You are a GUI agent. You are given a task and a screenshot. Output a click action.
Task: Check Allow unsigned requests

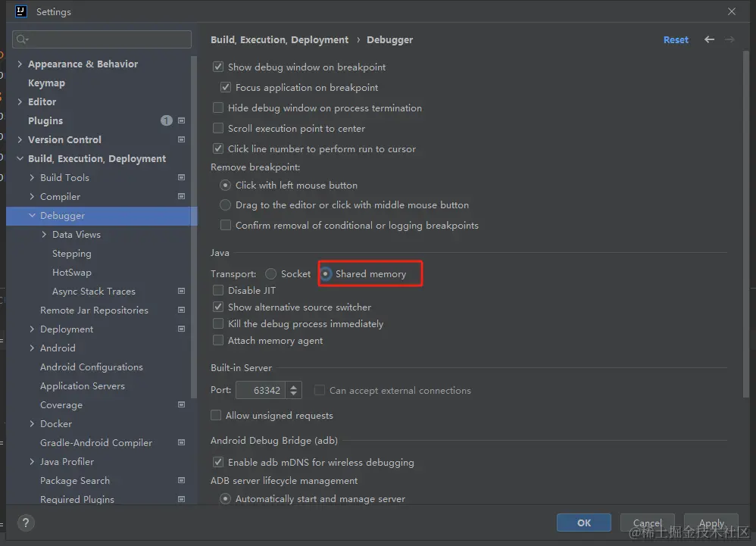pyautogui.click(x=216, y=415)
